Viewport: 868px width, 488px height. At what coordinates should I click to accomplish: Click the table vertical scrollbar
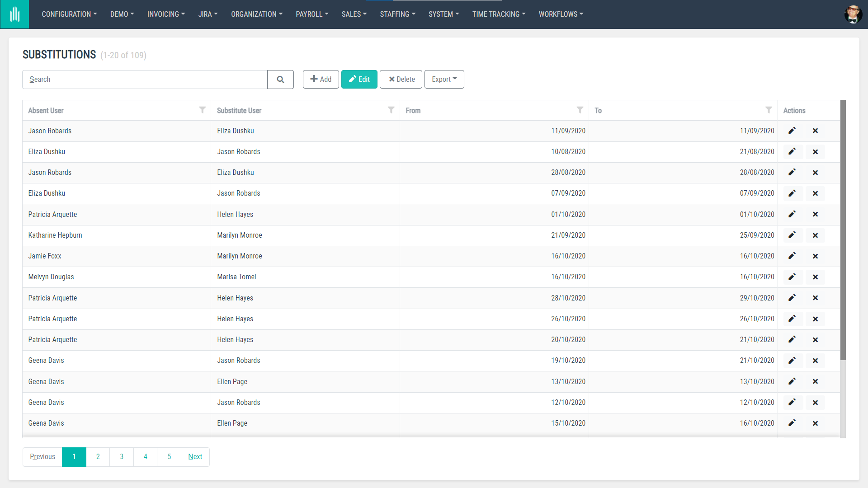point(843,230)
